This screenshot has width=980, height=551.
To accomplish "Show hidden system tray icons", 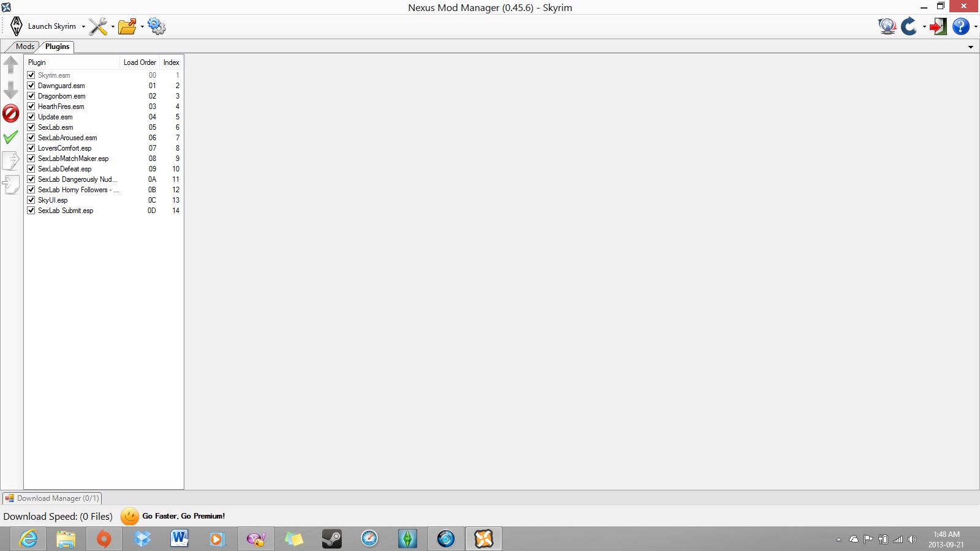I will click(x=839, y=539).
